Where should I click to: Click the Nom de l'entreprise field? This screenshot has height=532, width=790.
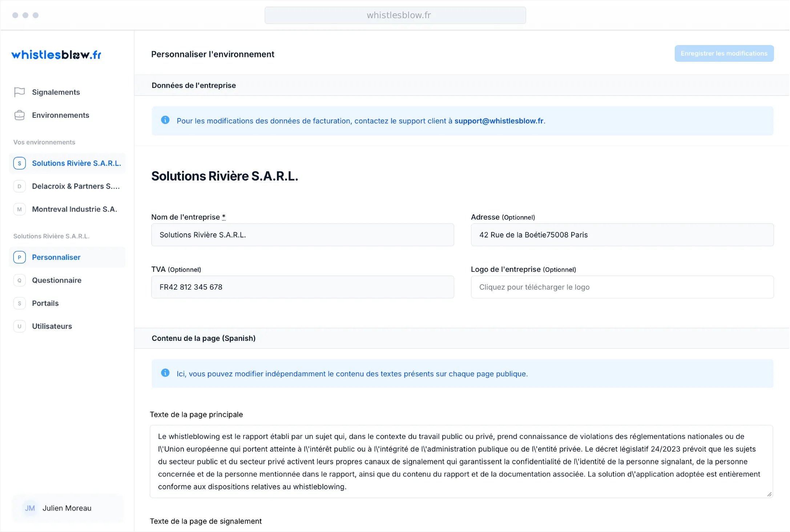[302, 235]
